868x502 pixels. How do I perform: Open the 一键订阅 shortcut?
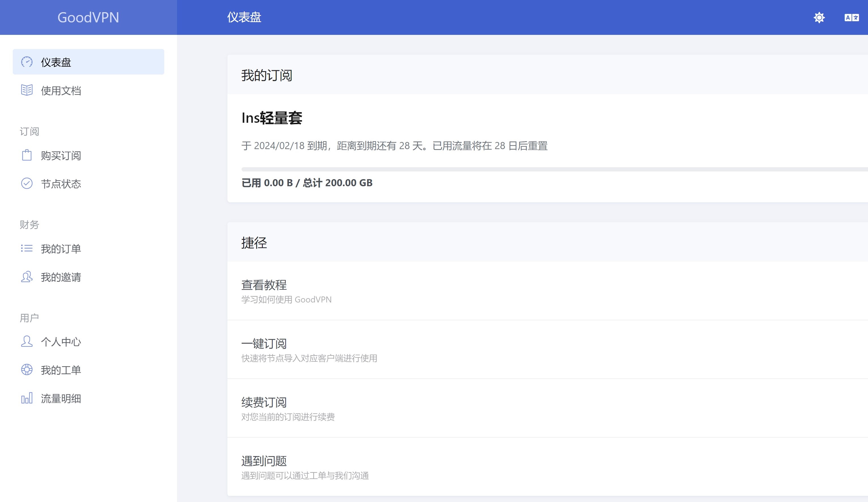pyautogui.click(x=548, y=349)
